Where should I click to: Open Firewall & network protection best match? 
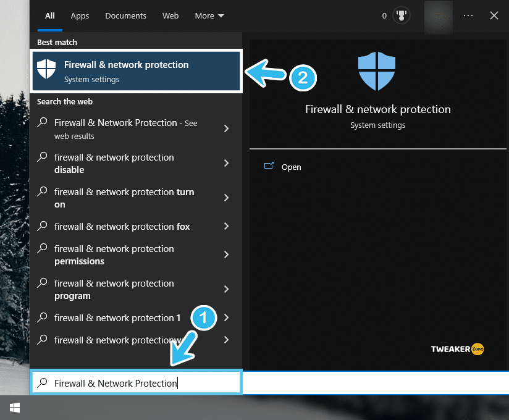[136, 71]
